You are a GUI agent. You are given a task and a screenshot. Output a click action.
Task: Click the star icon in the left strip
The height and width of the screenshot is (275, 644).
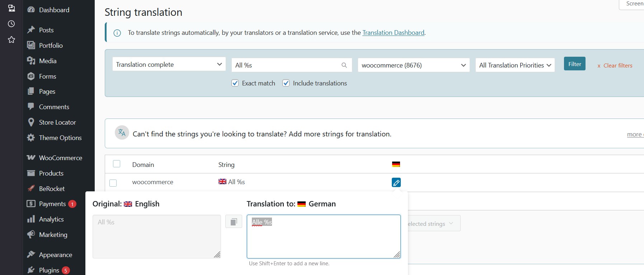point(11,39)
